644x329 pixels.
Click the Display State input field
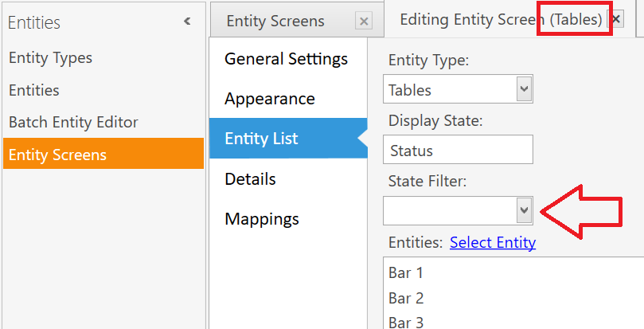pos(458,149)
